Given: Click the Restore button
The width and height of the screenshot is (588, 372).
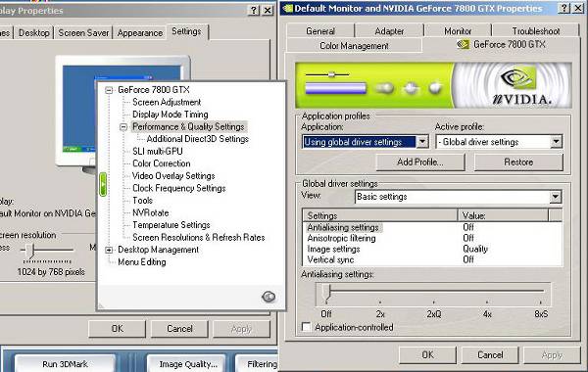Looking at the screenshot, I should [518, 163].
